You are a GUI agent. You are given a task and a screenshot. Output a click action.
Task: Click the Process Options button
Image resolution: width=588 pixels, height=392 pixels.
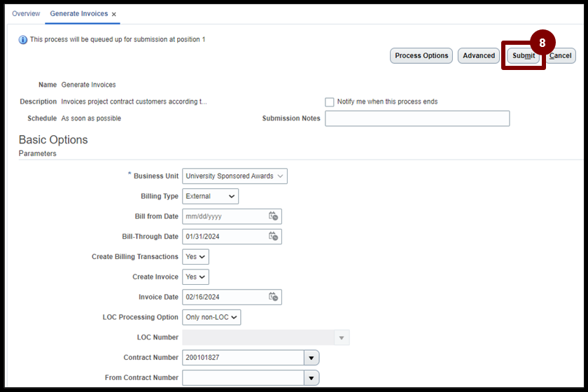pyautogui.click(x=421, y=55)
